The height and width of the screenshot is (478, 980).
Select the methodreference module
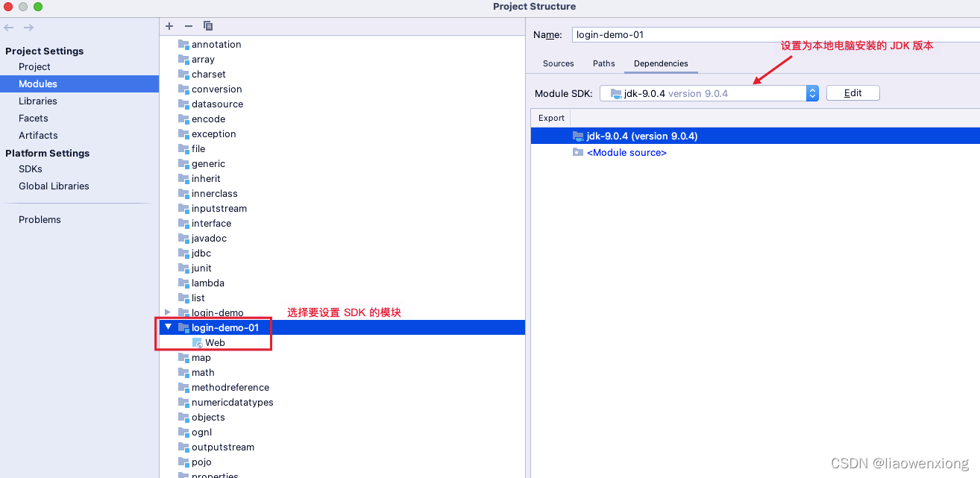[x=230, y=388]
